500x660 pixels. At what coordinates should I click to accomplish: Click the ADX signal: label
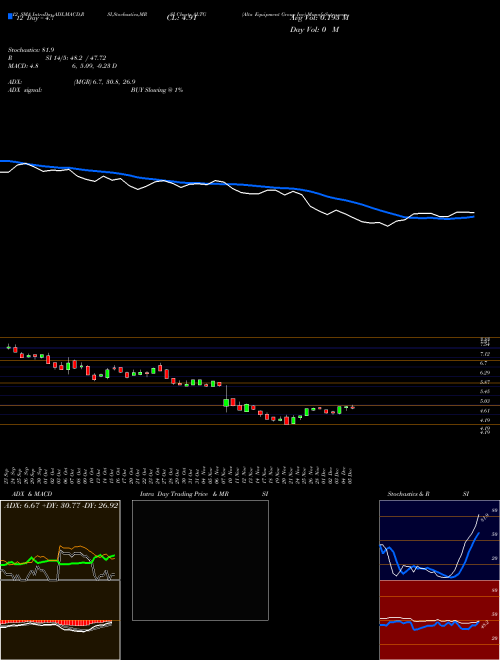pos(25,90)
